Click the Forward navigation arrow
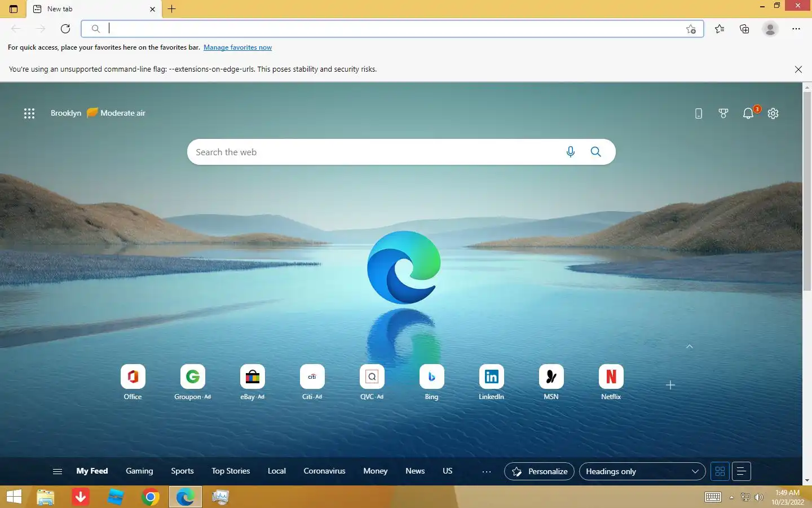This screenshot has height=508, width=812. click(x=40, y=29)
